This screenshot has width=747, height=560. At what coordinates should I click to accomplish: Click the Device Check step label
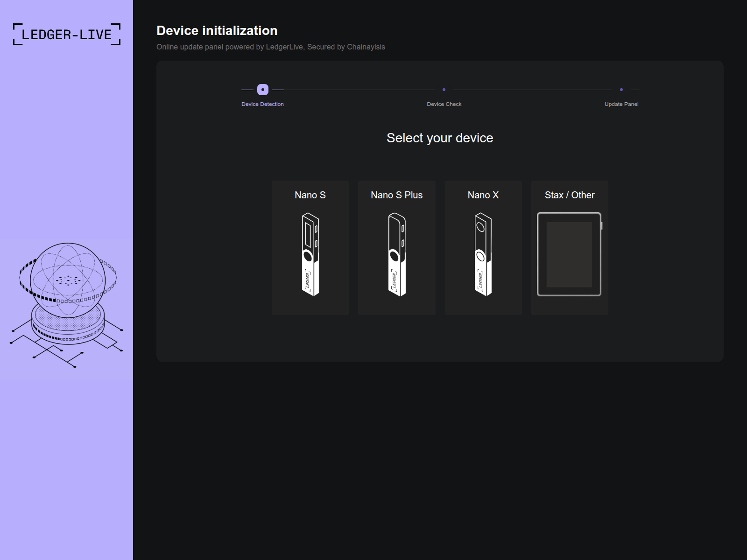(444, 104)
